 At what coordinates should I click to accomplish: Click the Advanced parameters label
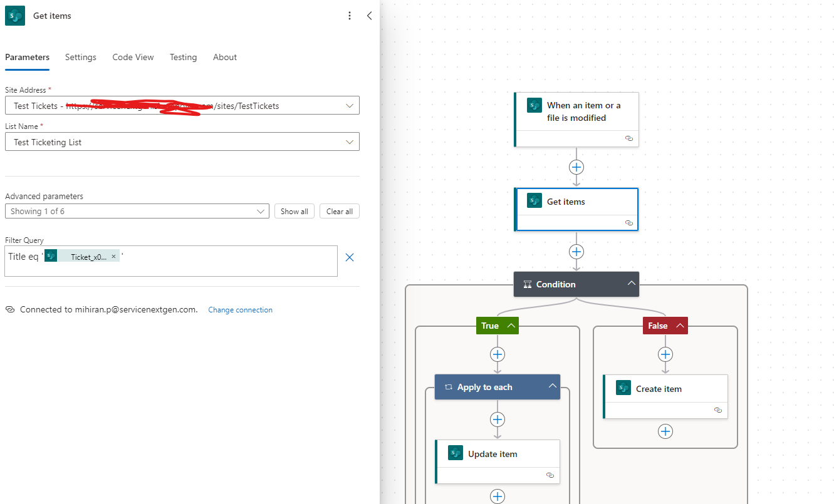[44, 196]
